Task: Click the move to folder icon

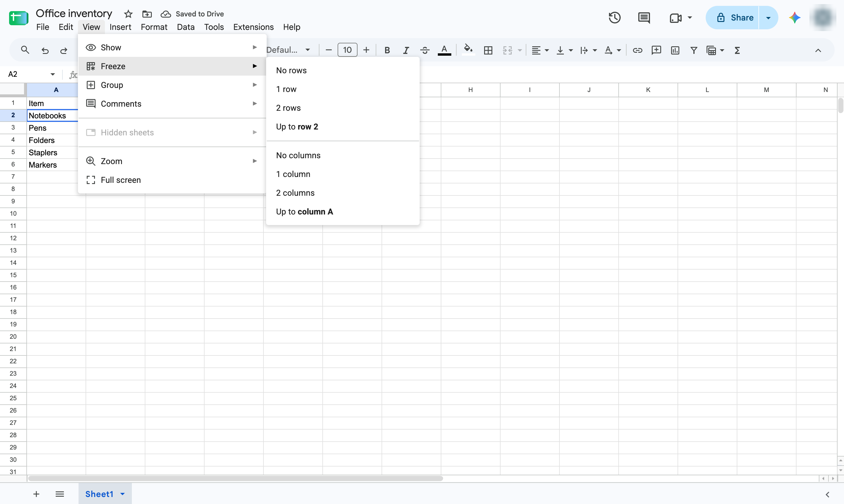Action: [x=147, y=14]
